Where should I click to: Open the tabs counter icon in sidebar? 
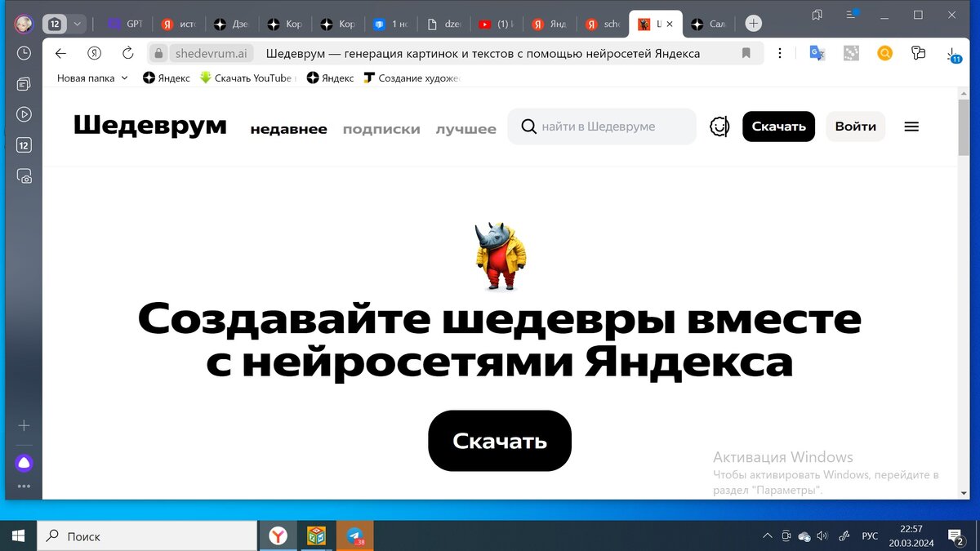click(x=24, y=146)
